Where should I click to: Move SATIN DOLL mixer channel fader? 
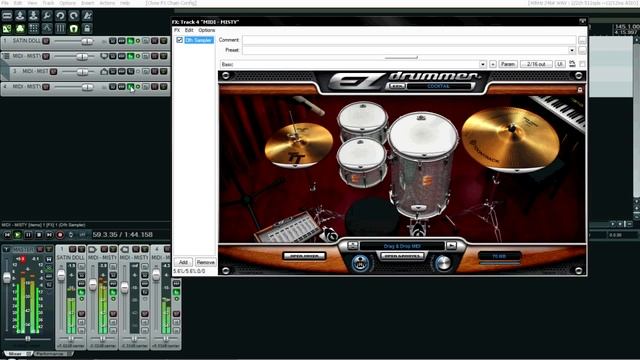click(61, 276)
